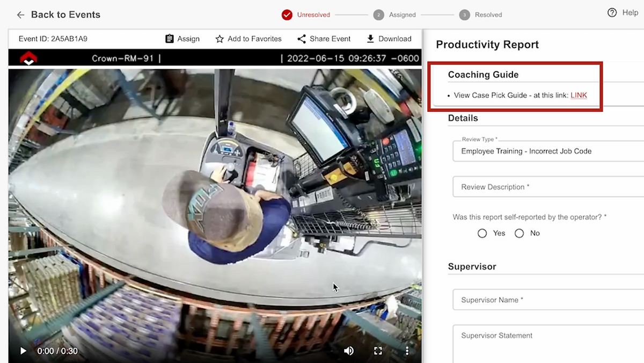Open the video more options menu
Image resolution: width=644 pixels, height=363 pixels.
(x=407, y=351)
